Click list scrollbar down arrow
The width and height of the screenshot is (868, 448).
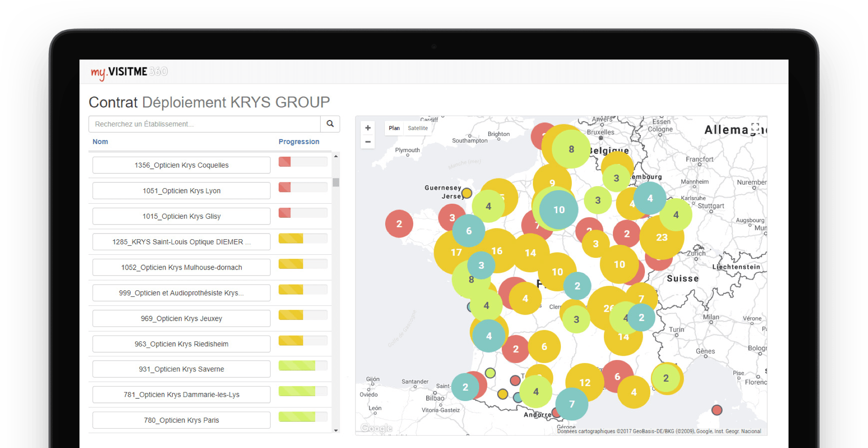pyautogui.click(x=336, y=430)
